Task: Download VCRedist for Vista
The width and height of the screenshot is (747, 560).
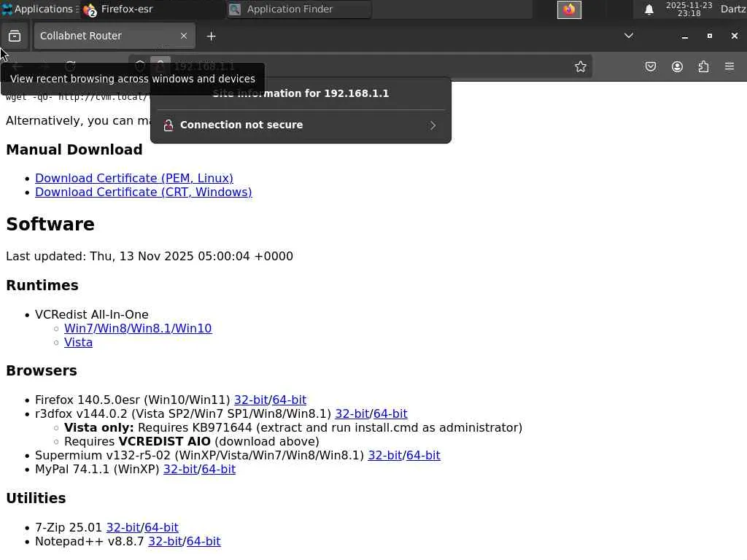Action: 78,343
